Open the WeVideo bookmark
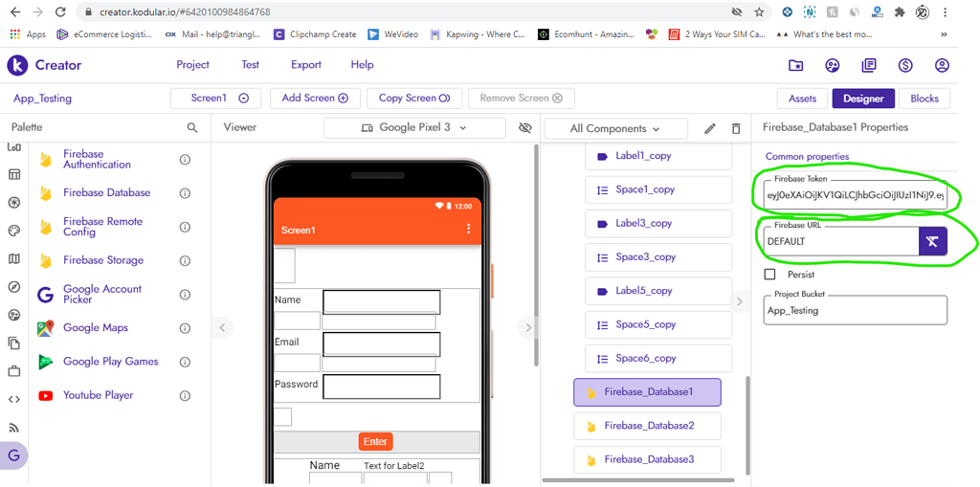The image size is (980, 487). click(x=393, y=34)
